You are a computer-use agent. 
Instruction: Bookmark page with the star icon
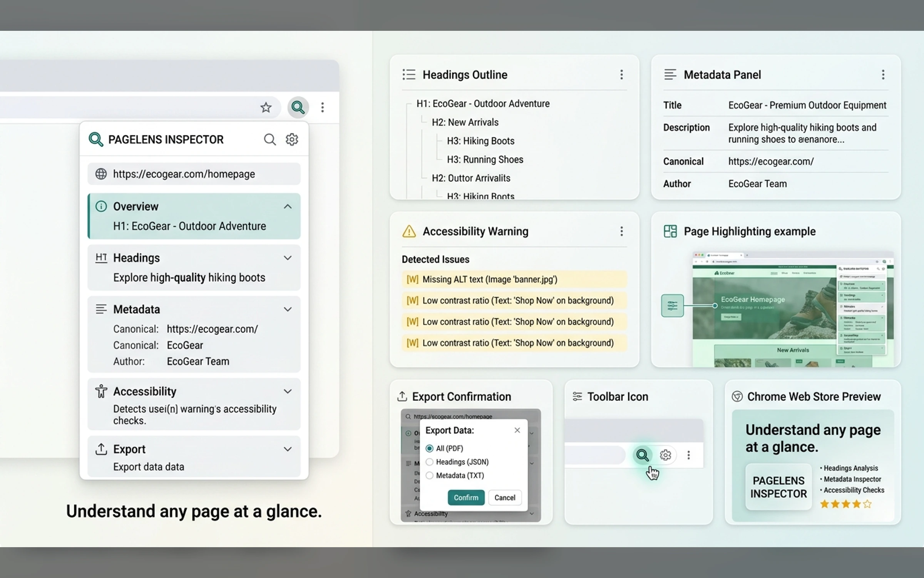point(266,107)
